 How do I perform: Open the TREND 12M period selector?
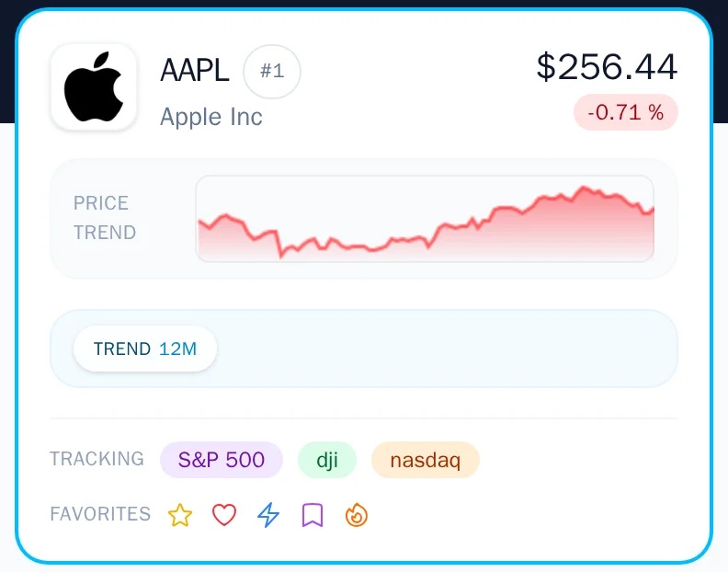pyautogui.click(x=145, y=349)
